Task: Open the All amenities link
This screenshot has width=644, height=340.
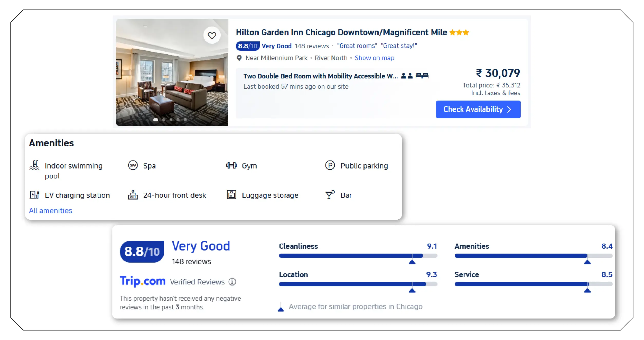Action: (51, 211)
